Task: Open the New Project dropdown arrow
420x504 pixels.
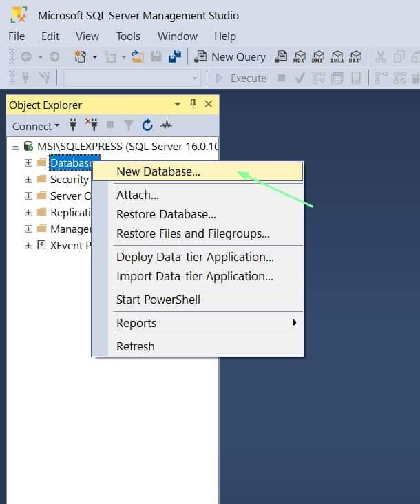Action: click(95, 57)
